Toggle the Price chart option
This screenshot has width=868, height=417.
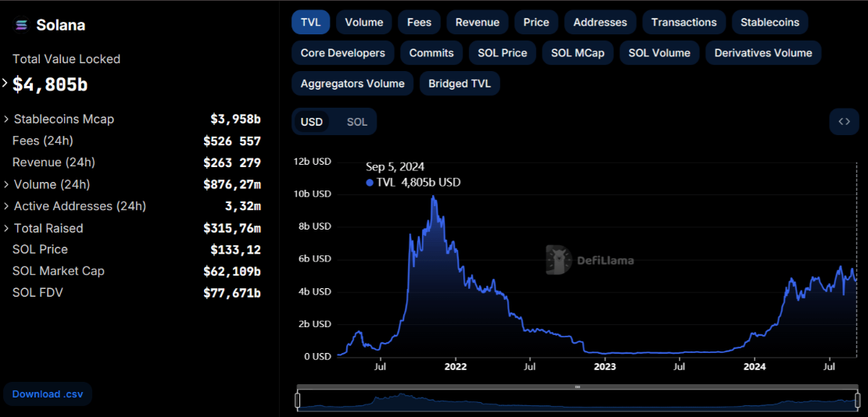coord(536,22)
